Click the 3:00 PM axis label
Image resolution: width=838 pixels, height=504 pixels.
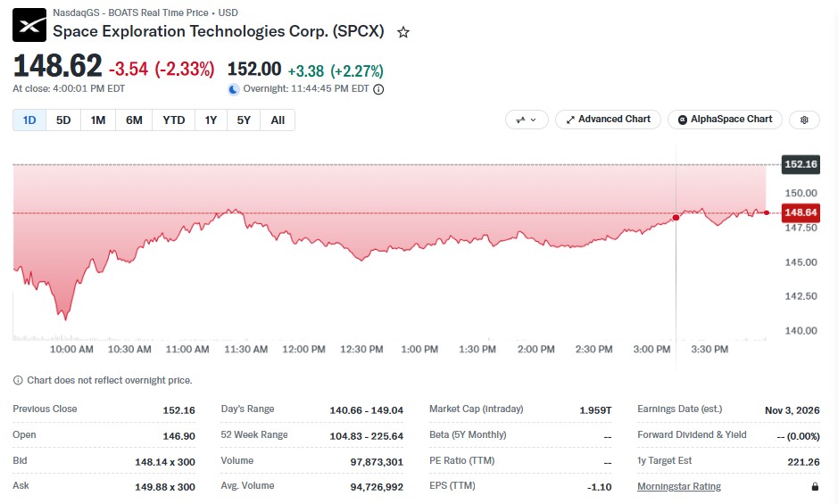tap(651, 349)
